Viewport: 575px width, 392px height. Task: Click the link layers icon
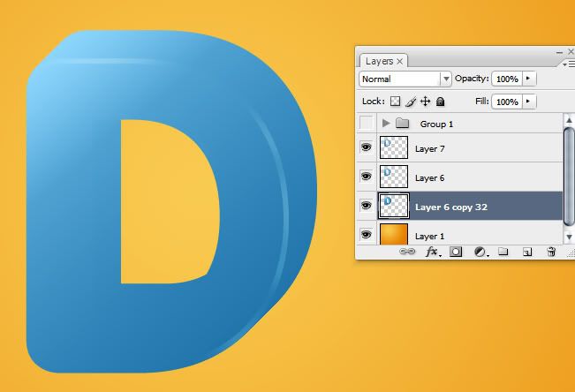pos(407,252)
